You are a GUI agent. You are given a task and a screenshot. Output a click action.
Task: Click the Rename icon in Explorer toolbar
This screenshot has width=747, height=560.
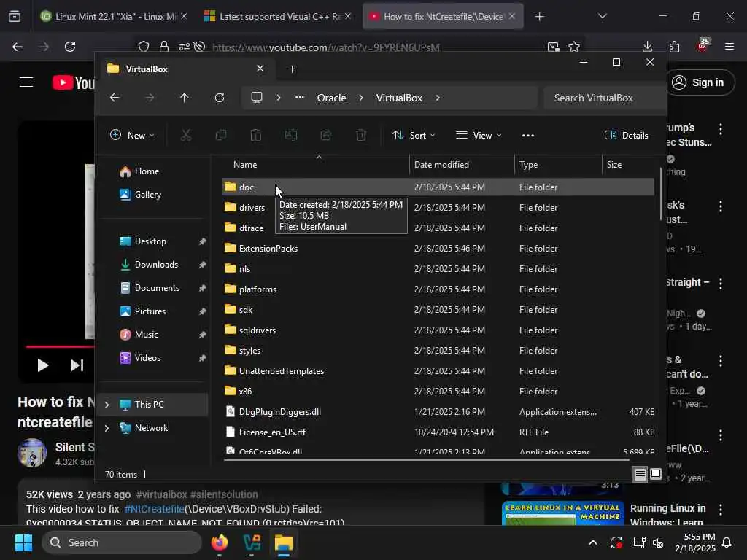pyautogui.click(x=291, y=135)
